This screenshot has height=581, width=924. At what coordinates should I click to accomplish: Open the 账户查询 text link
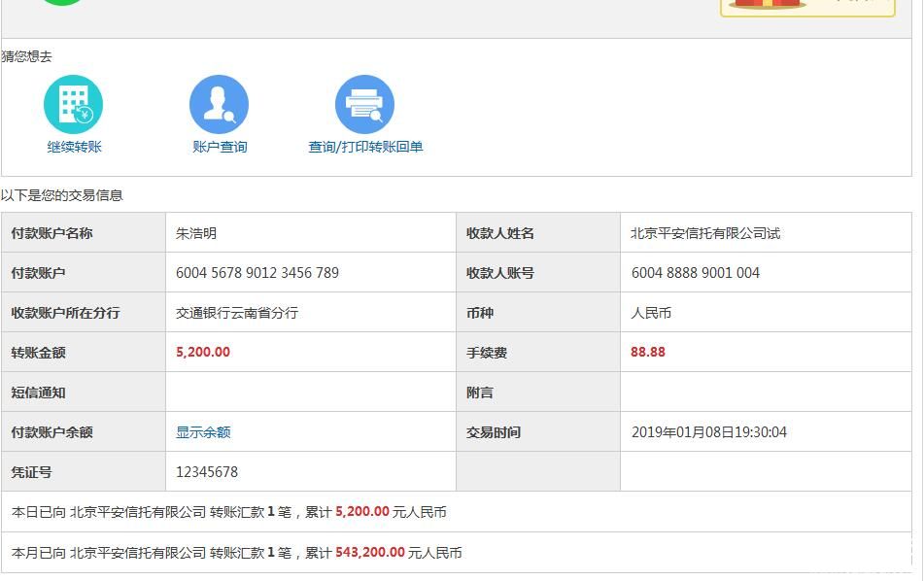coord(220,147)
